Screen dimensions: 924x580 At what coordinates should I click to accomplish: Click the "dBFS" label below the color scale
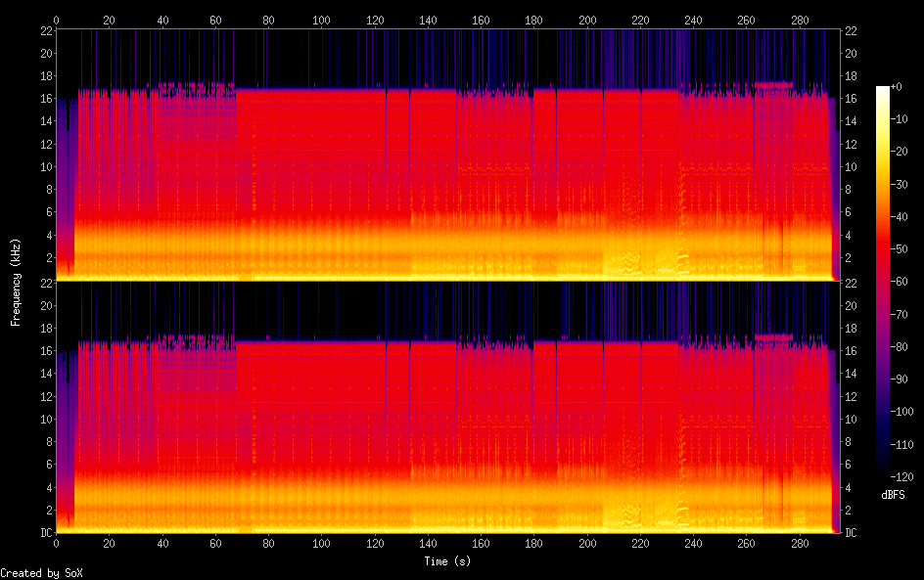pos(893,496)
